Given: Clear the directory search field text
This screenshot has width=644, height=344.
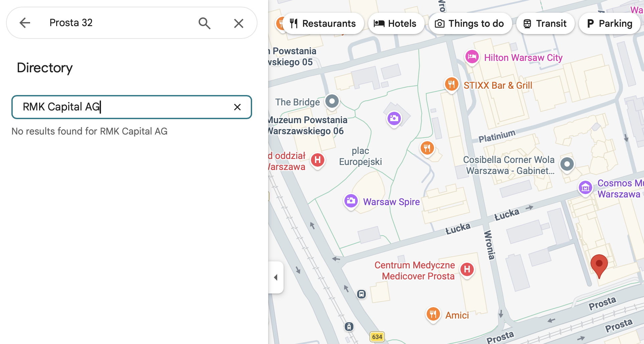Looking at the screenshot, I should [x=237, y=107].
